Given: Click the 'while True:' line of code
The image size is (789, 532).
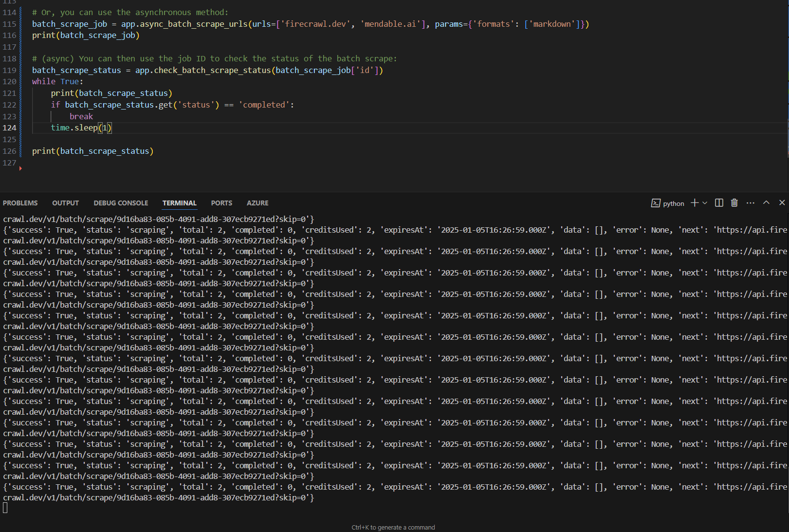Looking at the screenshot, I should pos(57,82).
